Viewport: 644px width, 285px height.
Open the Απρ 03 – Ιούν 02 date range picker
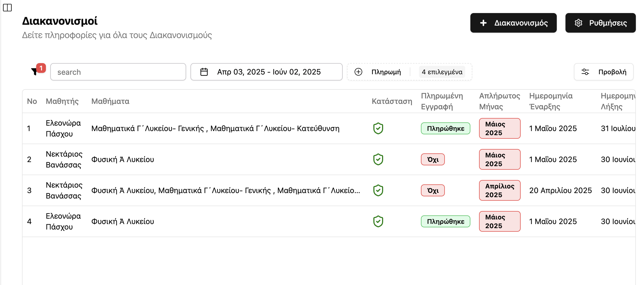[268, 72]
